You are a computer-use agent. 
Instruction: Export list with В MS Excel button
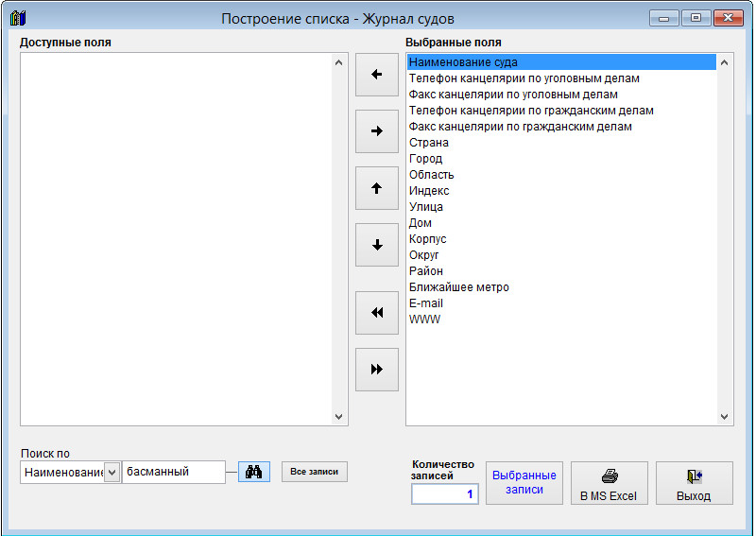click(609, 483)
